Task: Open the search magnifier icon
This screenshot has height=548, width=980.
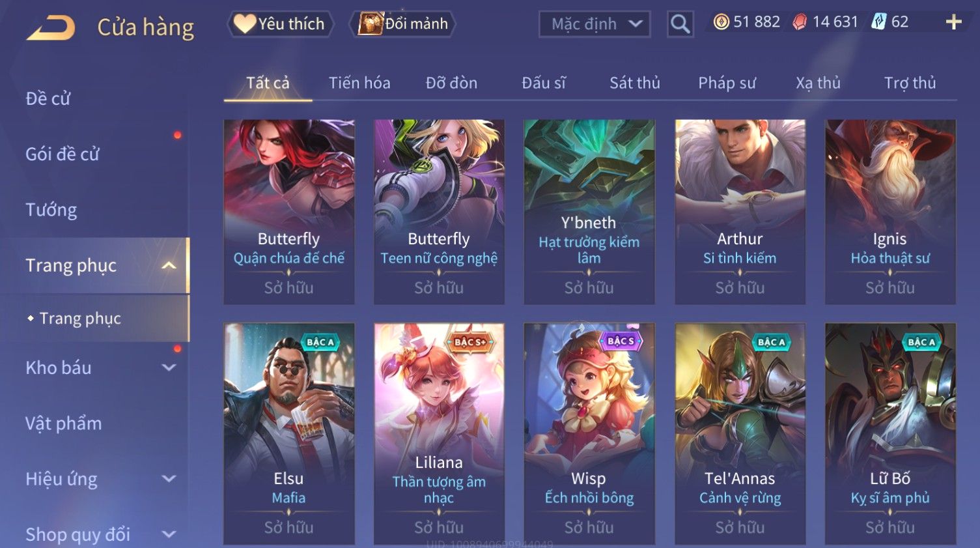Action: tap(680, 24)
